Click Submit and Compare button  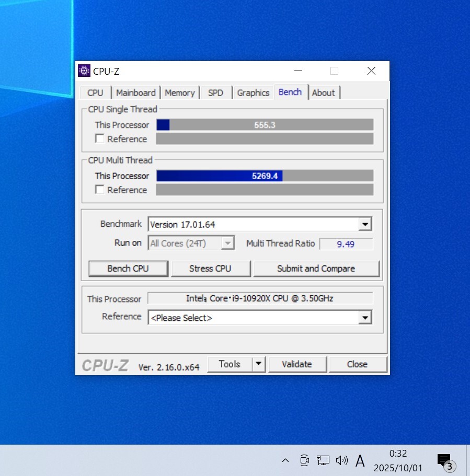pos(316,269)
